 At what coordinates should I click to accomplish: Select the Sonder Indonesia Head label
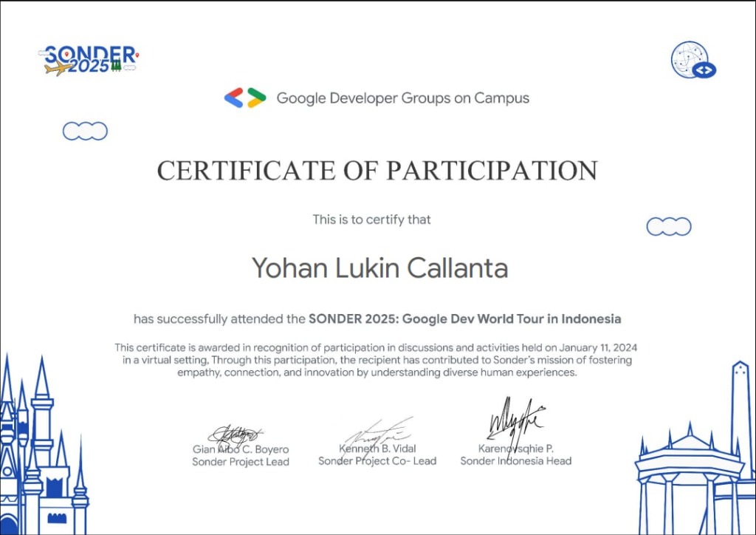click(x=516, y=460)
